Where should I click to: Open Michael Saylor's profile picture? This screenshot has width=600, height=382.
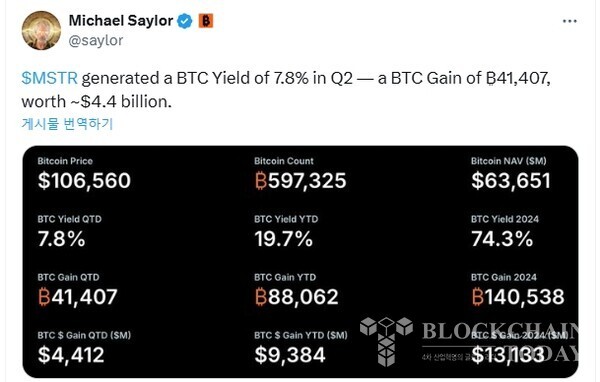[41, 30]
